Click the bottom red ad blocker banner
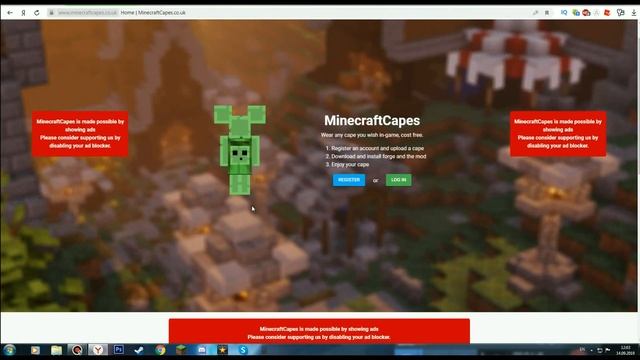Image resolution: width=640 pixels, height=360 pixels. pos(319,331)
